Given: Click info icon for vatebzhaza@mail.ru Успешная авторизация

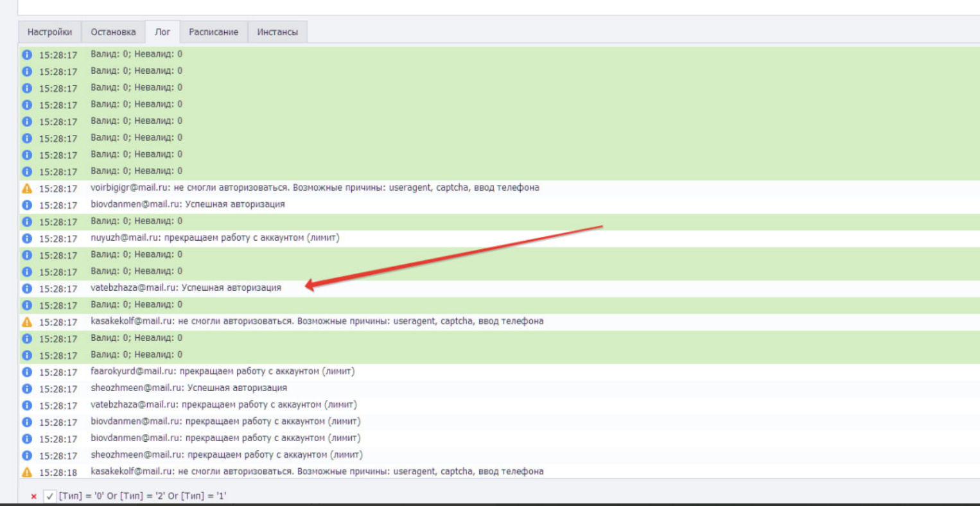Looking at the screenshot, I should tap(27, 288).
